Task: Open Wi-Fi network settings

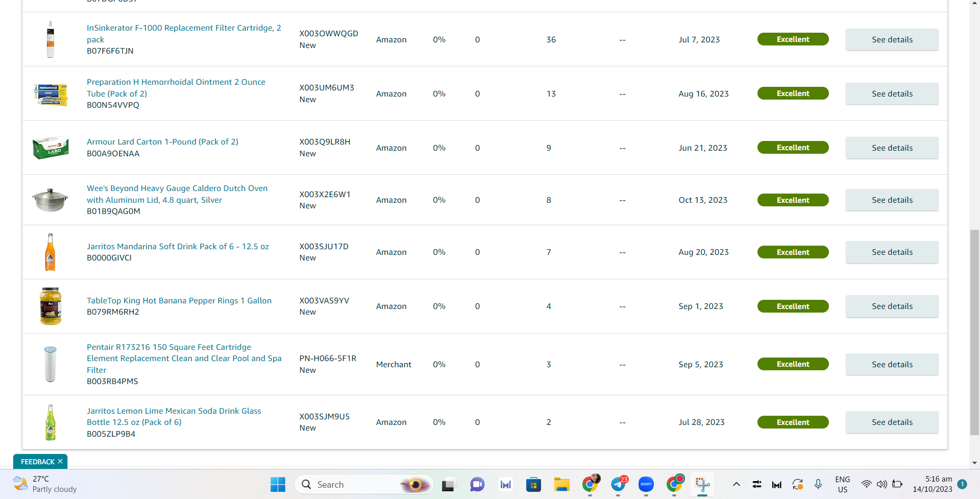Action: 866,484
